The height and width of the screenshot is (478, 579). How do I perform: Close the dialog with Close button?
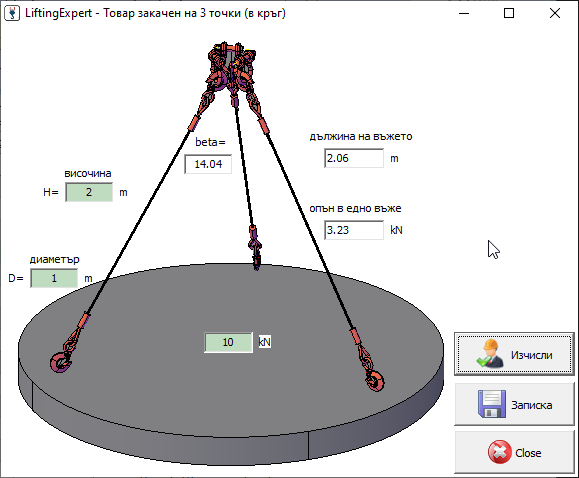(514, 452)
